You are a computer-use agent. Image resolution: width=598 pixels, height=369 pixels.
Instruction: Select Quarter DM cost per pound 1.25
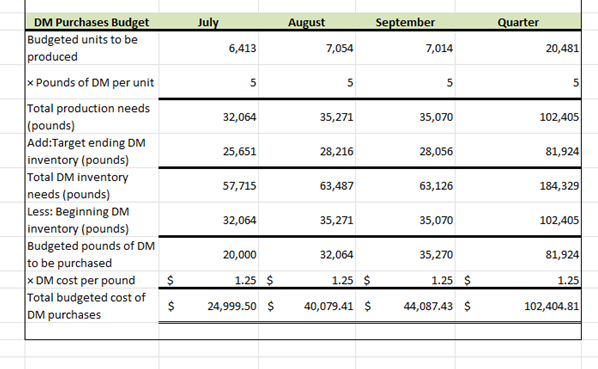518,280
